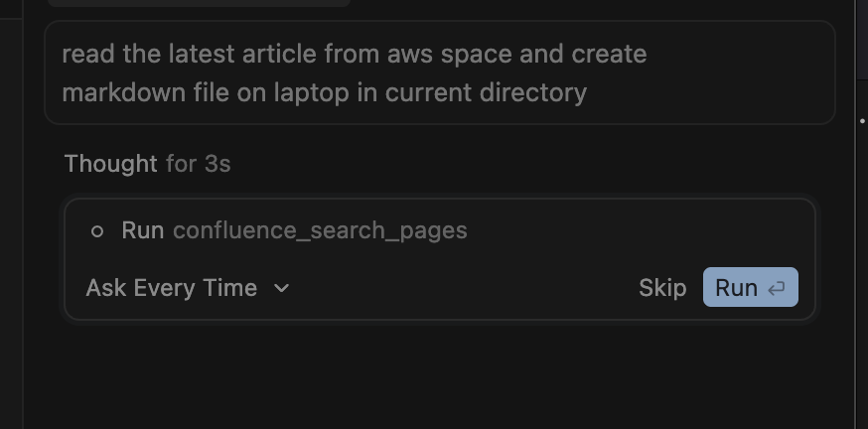Viewport: 868px width, 429px height.
Task: Click the circle status icon beside Run
Action: 96,231
